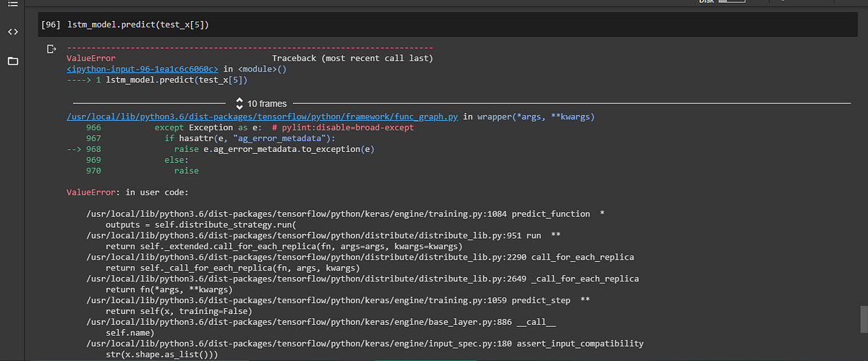
Task: Click the 'distribute_lib.py:951 run' line
Action: [324, 236]
